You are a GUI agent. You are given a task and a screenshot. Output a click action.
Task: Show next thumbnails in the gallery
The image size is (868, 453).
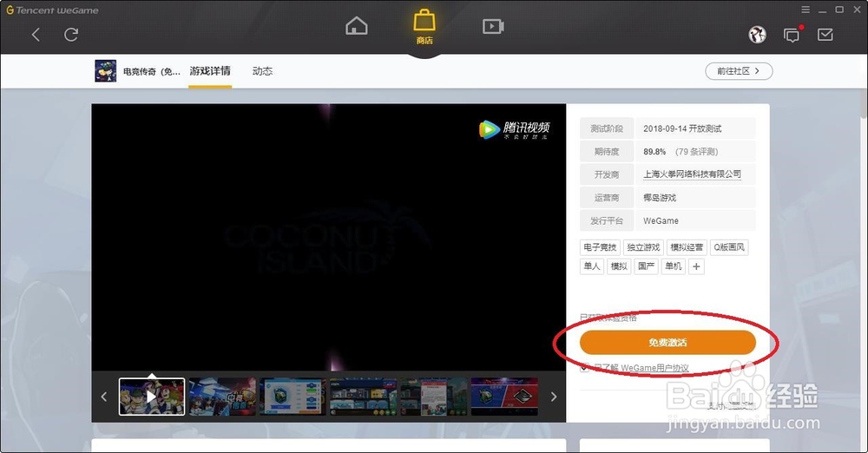pyautogui.click(x=553, y=397)
